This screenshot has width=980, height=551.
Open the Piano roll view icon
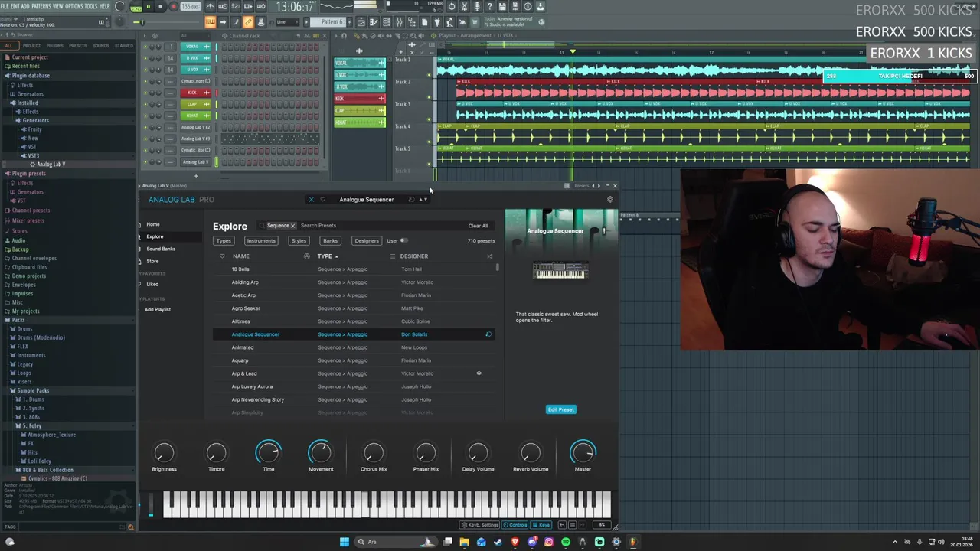374,22
